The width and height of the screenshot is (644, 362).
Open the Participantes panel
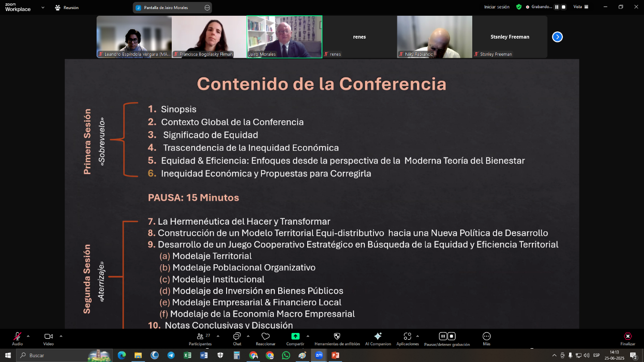pyautogui.click(x=200, y=339)
